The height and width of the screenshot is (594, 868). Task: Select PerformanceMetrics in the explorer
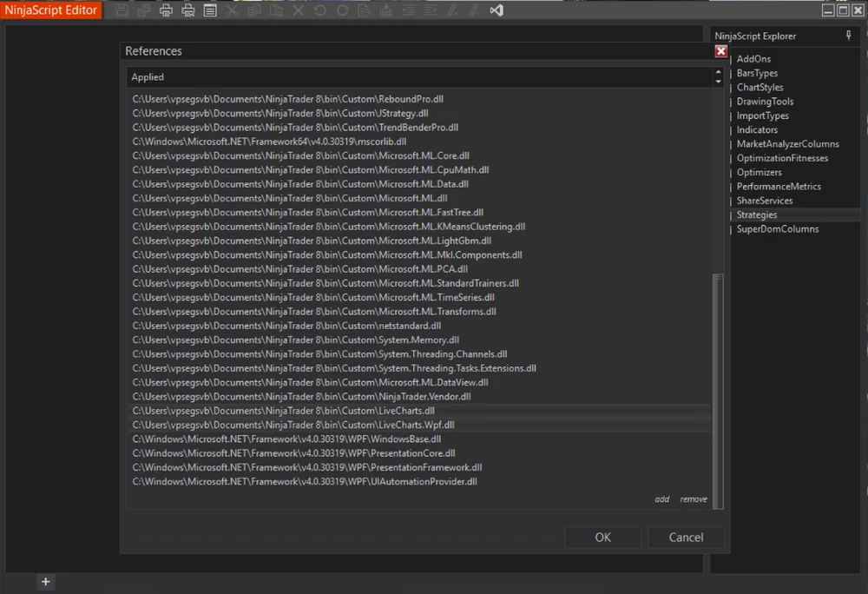click(779, 187)
